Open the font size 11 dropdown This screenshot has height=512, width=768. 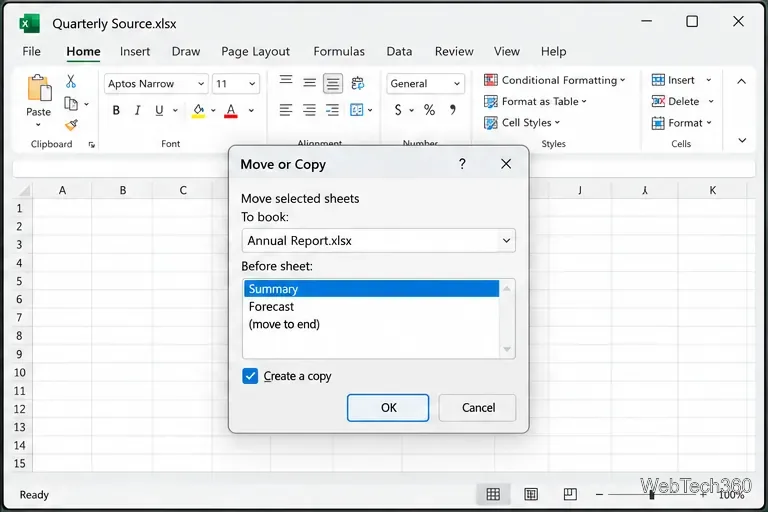tap(252, 84)
